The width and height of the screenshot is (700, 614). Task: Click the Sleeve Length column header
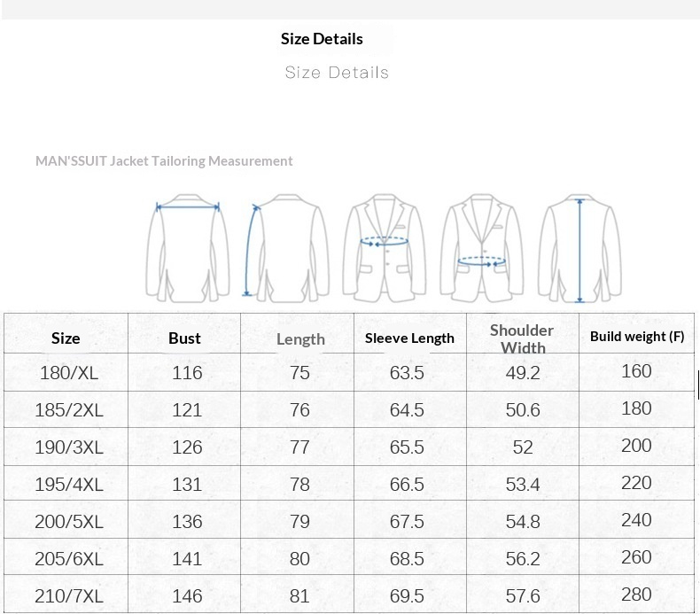(x=409, y=338)
